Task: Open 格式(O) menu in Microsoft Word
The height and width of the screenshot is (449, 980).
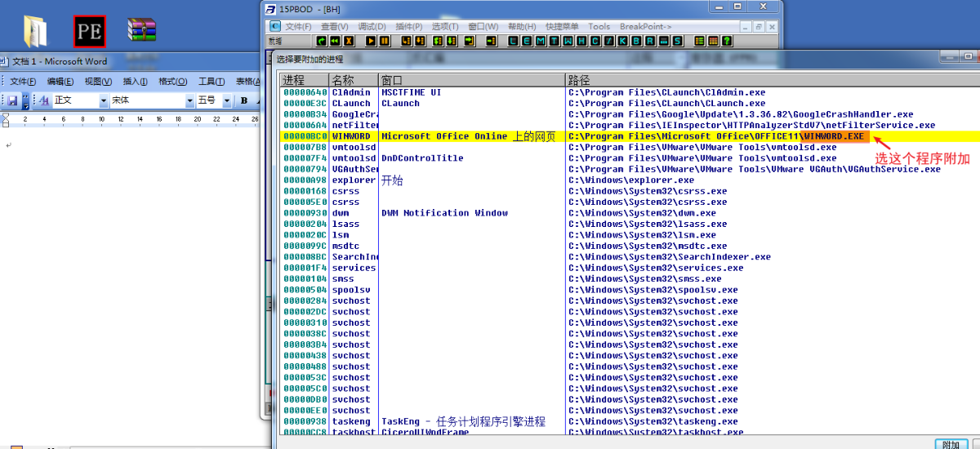Action: click(x=172, y=81)
